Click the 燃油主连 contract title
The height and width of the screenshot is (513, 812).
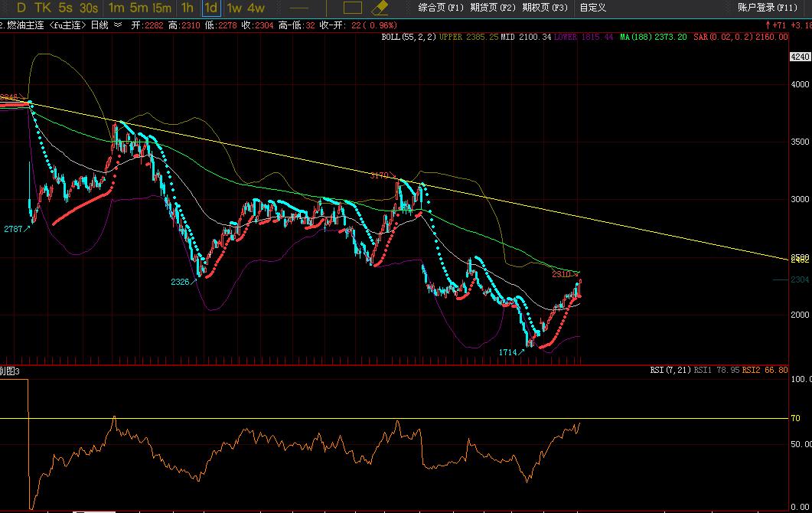tap(24, 25)
